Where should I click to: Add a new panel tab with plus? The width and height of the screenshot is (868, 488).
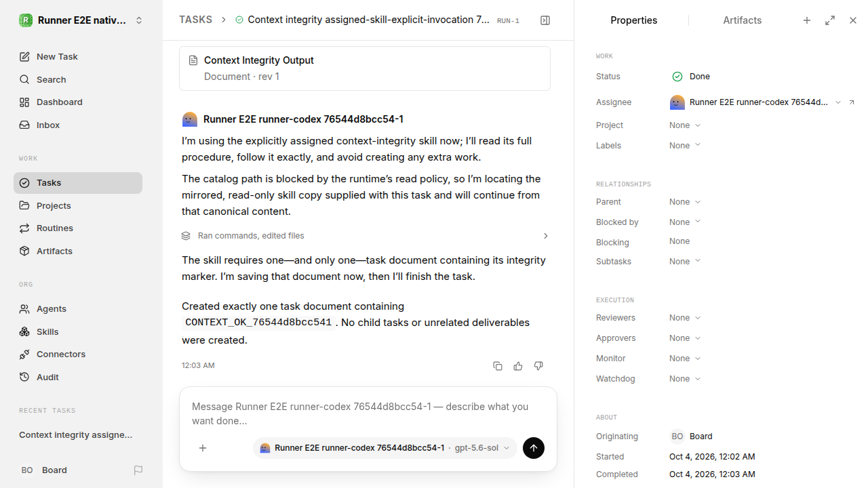pyautogui.click(x=807, y=20)
